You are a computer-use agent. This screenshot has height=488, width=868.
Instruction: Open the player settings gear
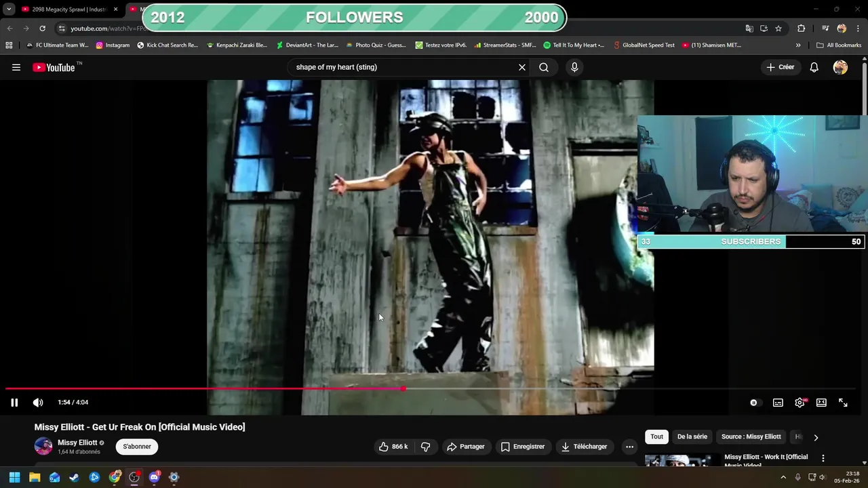(800, 403)
